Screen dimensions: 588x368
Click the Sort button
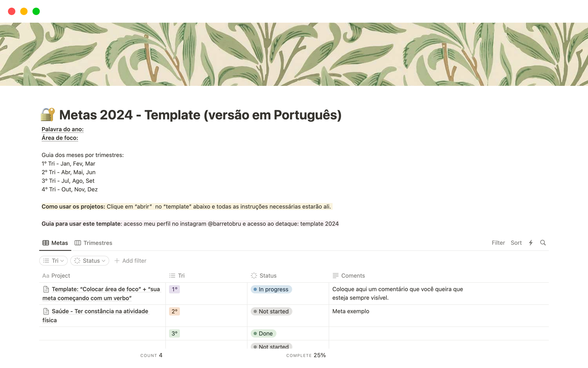pyautogui.click(x=516, y=243)
